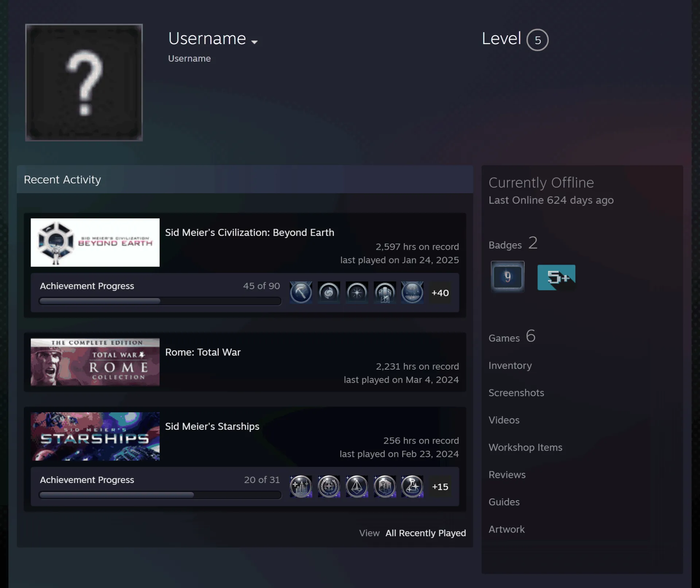The height and width of the screenshot is (588, 700).
Task: Click the starburst achievement icon in Beyond Earth
Action: 357,292
